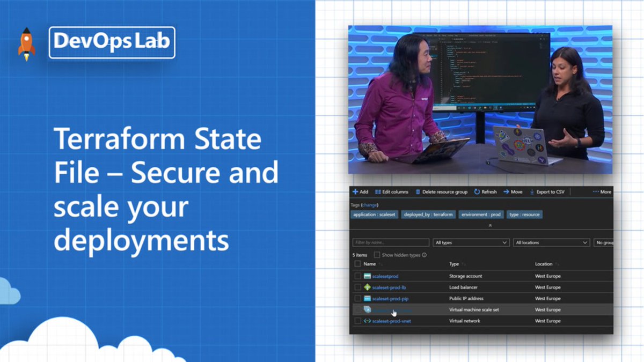The image size is (644, 362).
Task: Select the checkbox for scaleset-prod-vnet row
Action: coord(357,321)
